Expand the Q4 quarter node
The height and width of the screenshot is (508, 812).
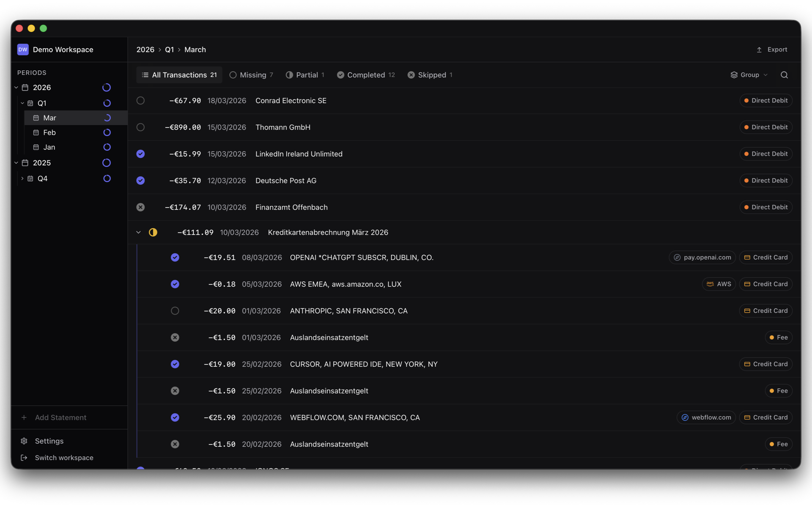coord(22,179)
